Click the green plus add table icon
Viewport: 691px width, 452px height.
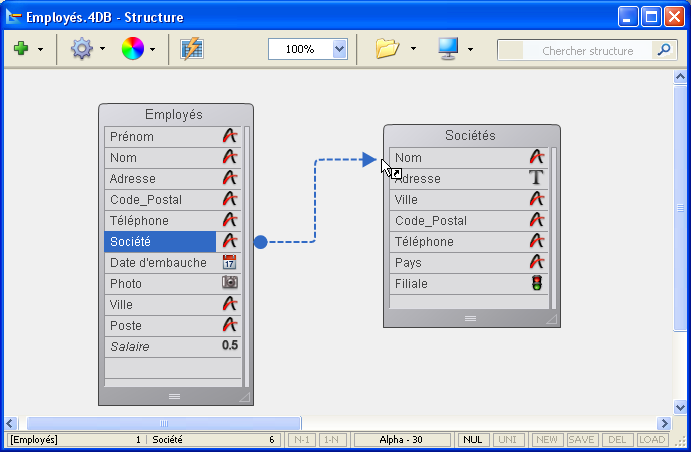(20, 49)
